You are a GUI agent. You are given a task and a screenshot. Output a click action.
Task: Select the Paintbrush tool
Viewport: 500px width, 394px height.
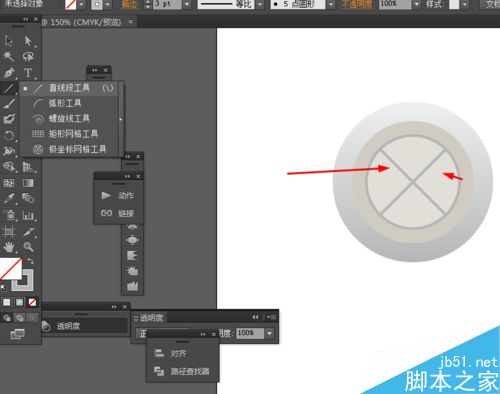click(x=9, y=104)
